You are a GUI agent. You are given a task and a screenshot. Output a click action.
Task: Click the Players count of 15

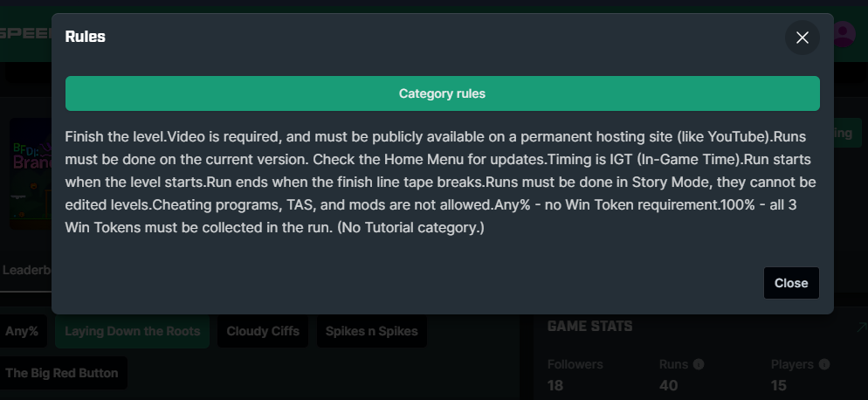779,385
